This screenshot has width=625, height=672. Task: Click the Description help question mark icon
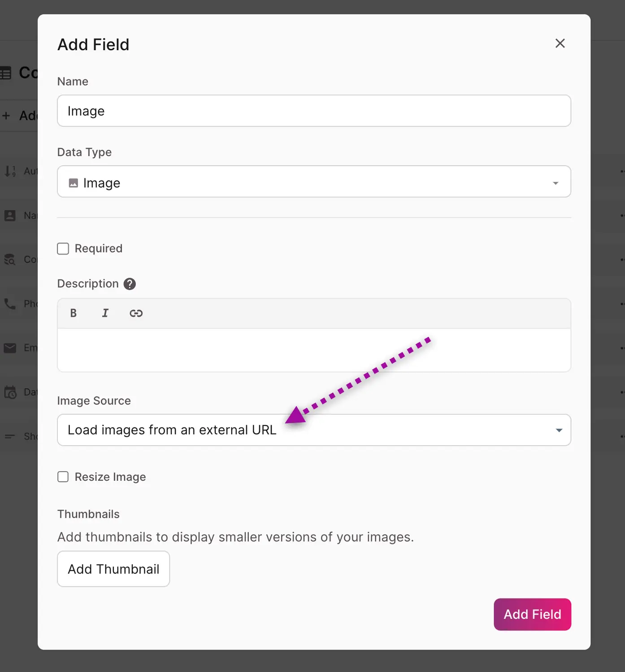[x=130, y=284]
